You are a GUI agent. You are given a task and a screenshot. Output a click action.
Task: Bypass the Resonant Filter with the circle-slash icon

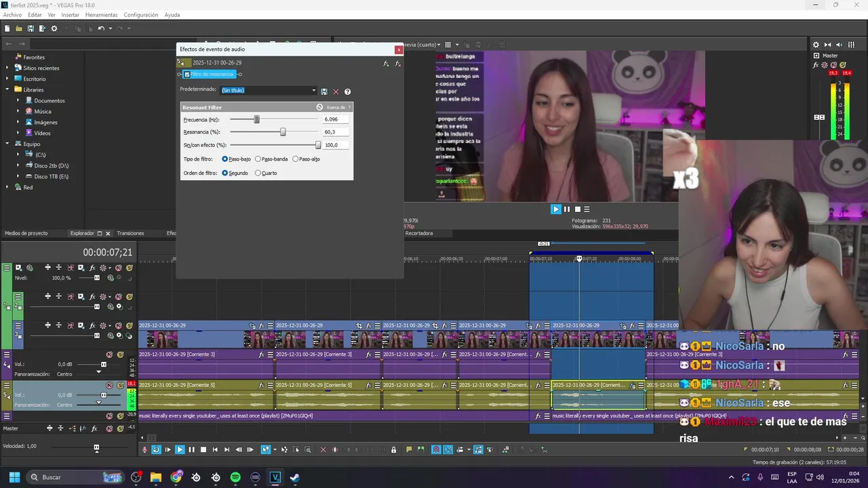(319, 107)
